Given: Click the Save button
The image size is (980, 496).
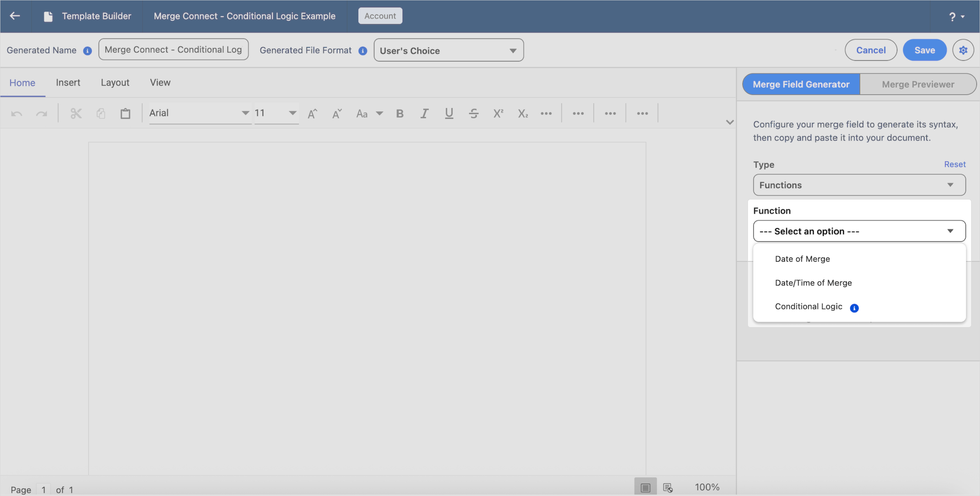Looking at the screenshot, I should coord(925,50).
